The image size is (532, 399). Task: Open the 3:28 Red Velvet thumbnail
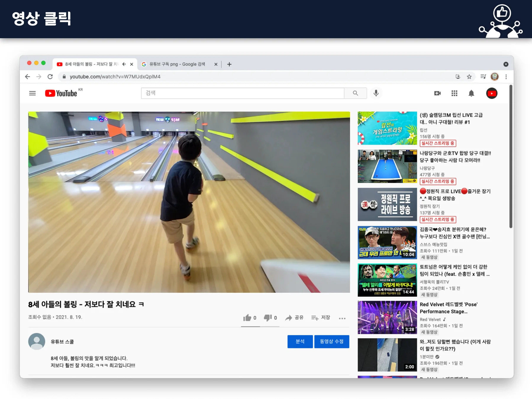[387, 317]
